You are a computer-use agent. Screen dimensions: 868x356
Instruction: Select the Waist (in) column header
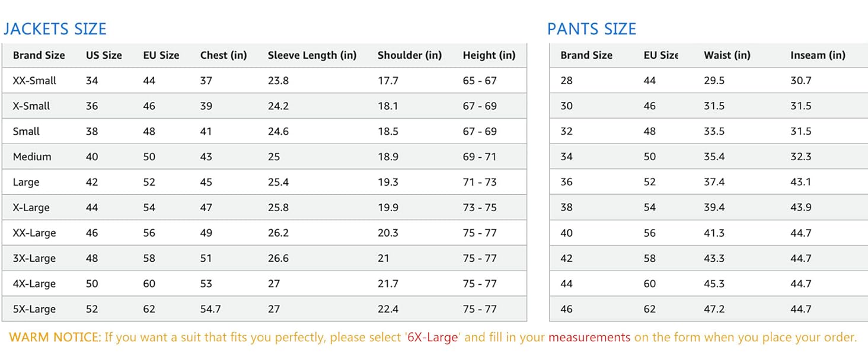[x=727, y=55]
